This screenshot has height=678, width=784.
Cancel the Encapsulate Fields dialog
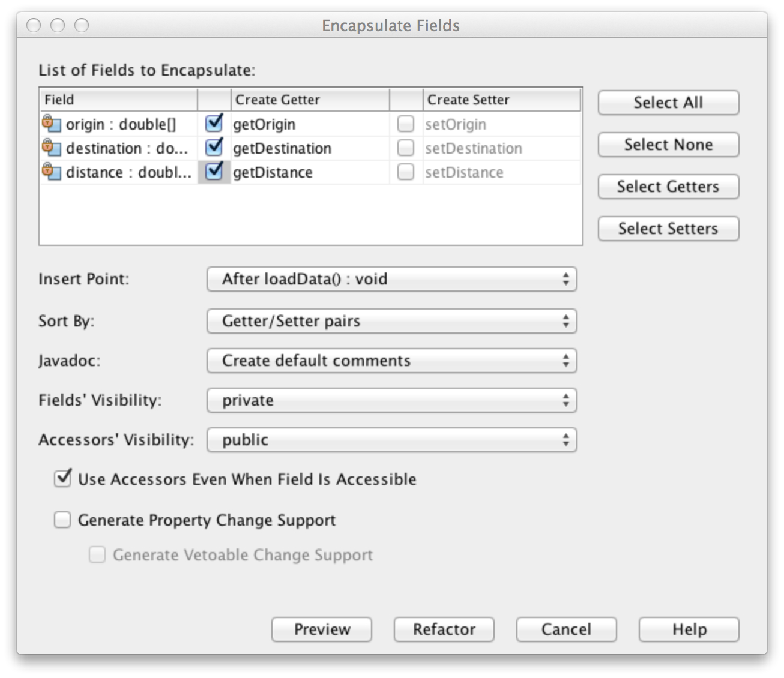[567, 629]
